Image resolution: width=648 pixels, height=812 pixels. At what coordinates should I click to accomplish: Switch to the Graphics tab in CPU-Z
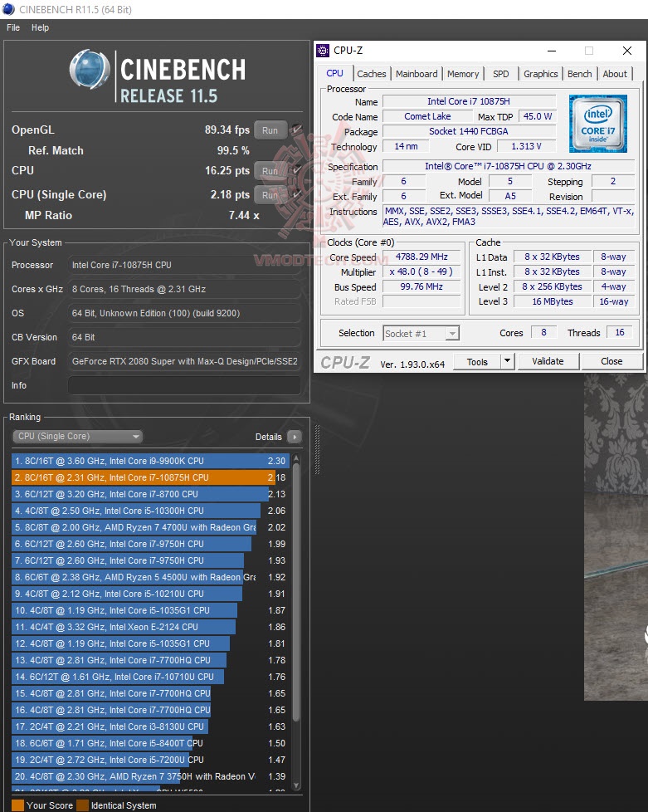point(540,74)
